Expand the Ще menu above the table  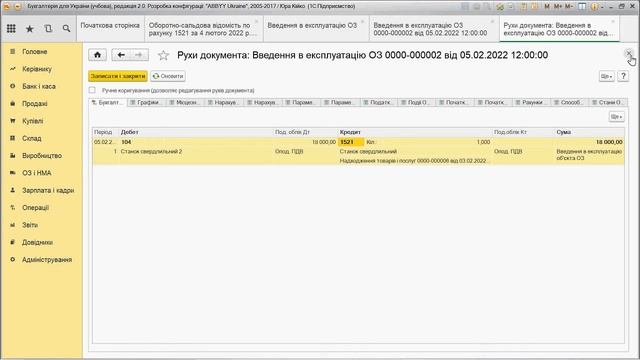point(616,117)
